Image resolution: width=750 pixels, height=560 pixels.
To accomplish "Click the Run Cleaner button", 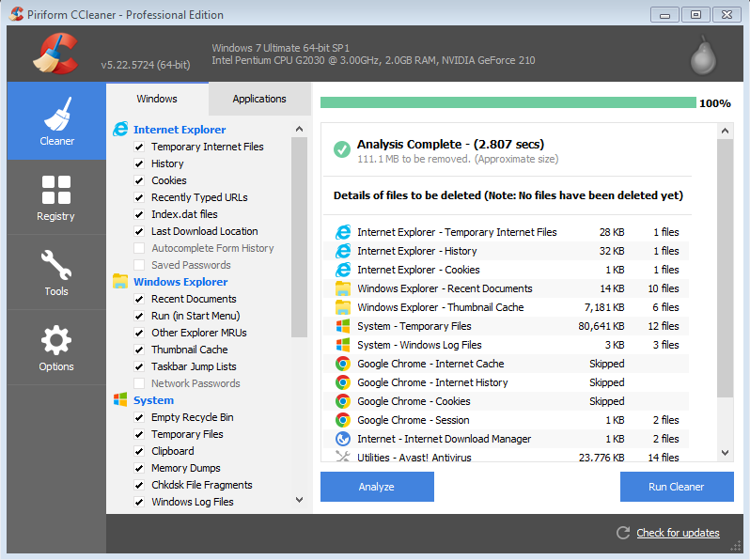I will 677,487.
